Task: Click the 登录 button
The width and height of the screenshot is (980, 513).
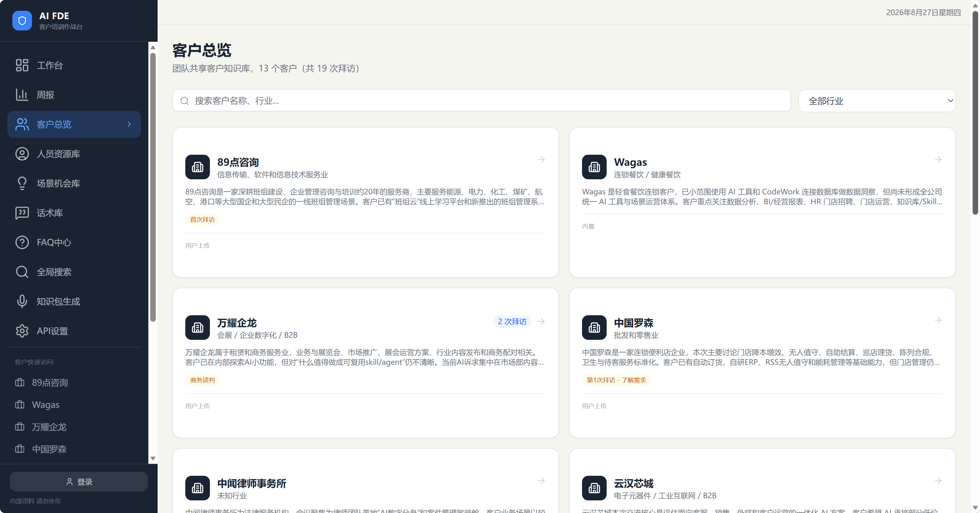Action: coord(79,481)
